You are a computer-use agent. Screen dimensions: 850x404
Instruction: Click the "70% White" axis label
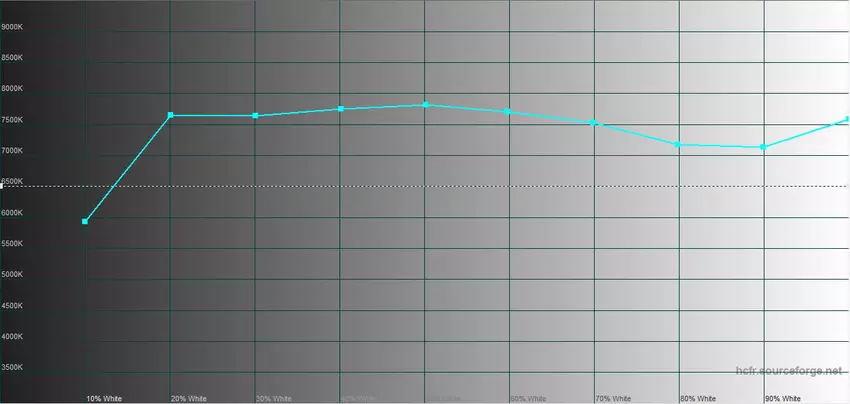pos(613,398)
